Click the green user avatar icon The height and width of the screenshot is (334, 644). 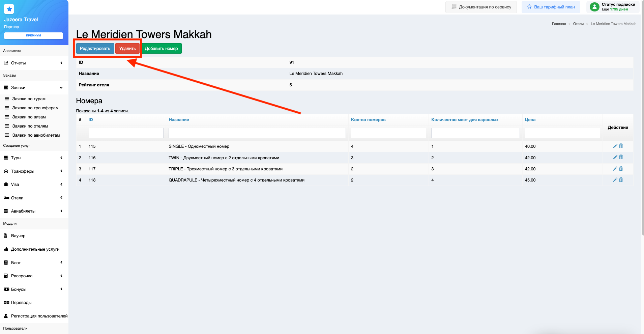click(594, 7)
